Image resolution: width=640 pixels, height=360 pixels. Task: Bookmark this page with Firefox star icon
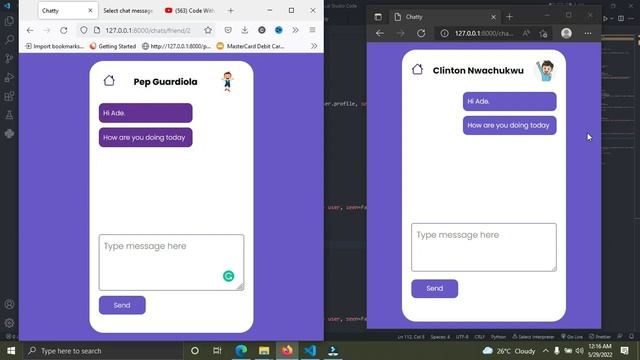(x=208, y=30)
